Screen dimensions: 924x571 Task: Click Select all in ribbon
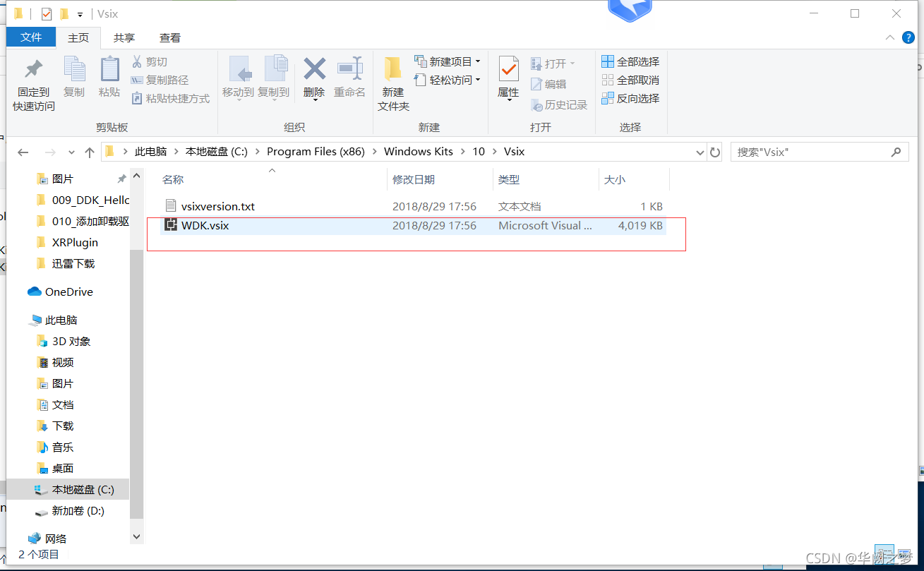point(630,61)
